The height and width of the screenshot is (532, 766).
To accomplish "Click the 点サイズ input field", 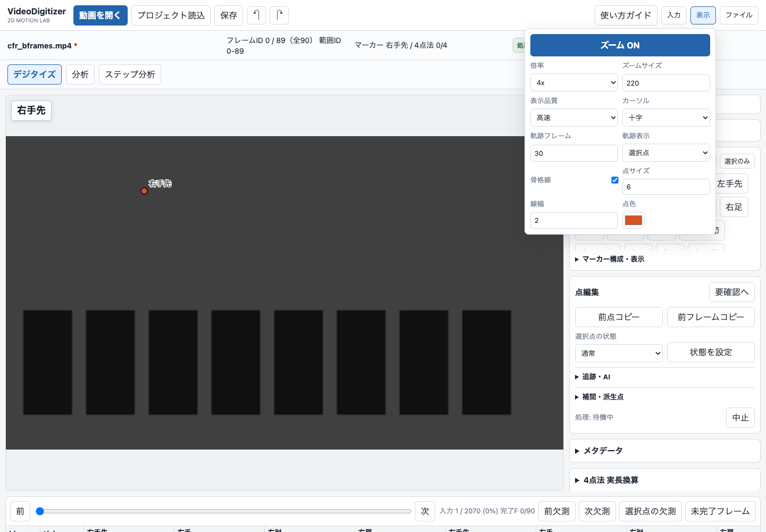I will pos(666,187).
